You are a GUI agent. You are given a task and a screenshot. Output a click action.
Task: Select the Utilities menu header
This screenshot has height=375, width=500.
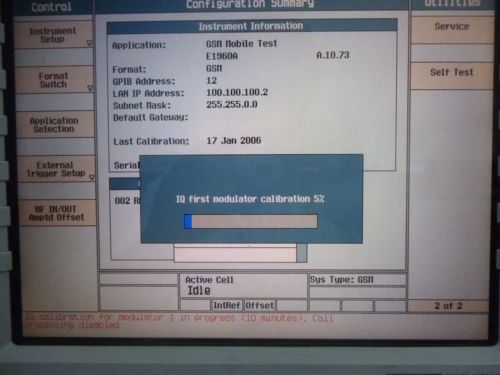coord(452,4)
